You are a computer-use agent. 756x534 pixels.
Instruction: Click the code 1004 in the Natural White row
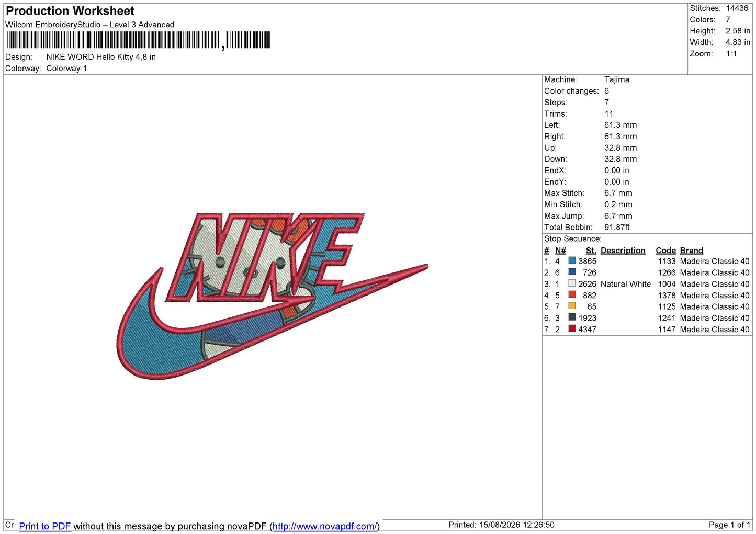667,284
